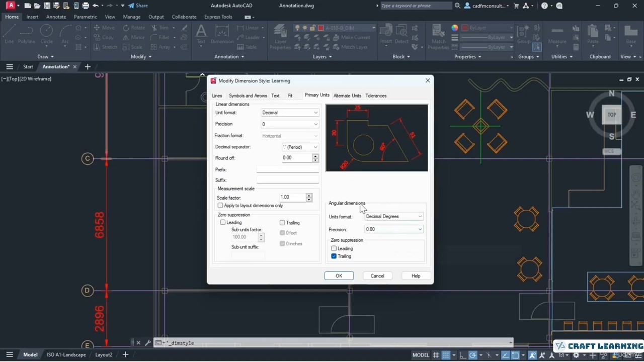The image size is (644, 362).
Task: Open the Symbols and Arrows tab
Action: click(x=248, y=96)
